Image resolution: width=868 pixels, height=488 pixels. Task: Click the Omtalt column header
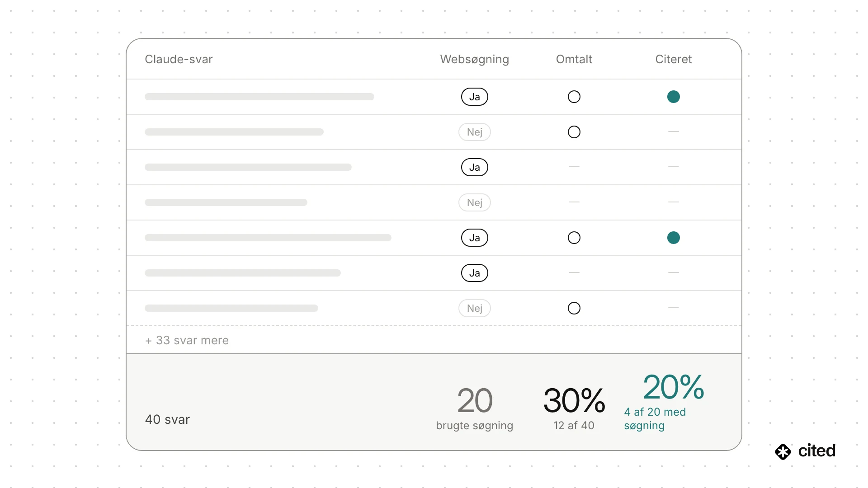[x=574, y=59]
